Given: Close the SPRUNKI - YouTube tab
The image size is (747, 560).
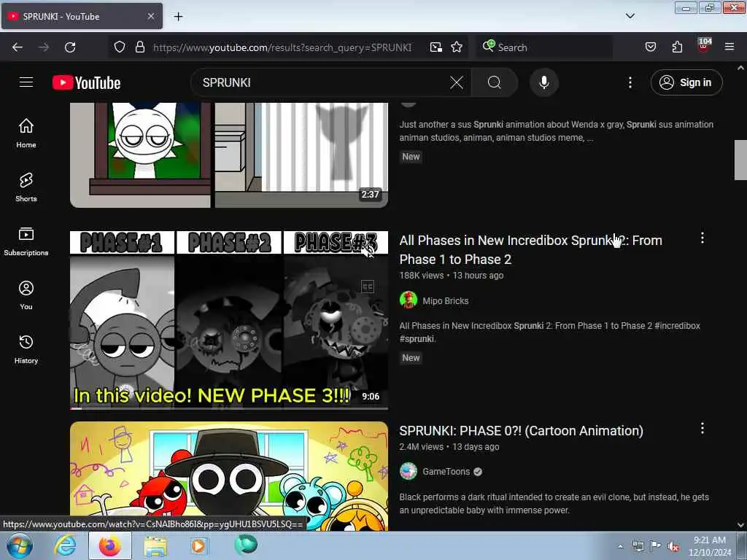Looking at the screenshot, I should [x=150, y=16].
